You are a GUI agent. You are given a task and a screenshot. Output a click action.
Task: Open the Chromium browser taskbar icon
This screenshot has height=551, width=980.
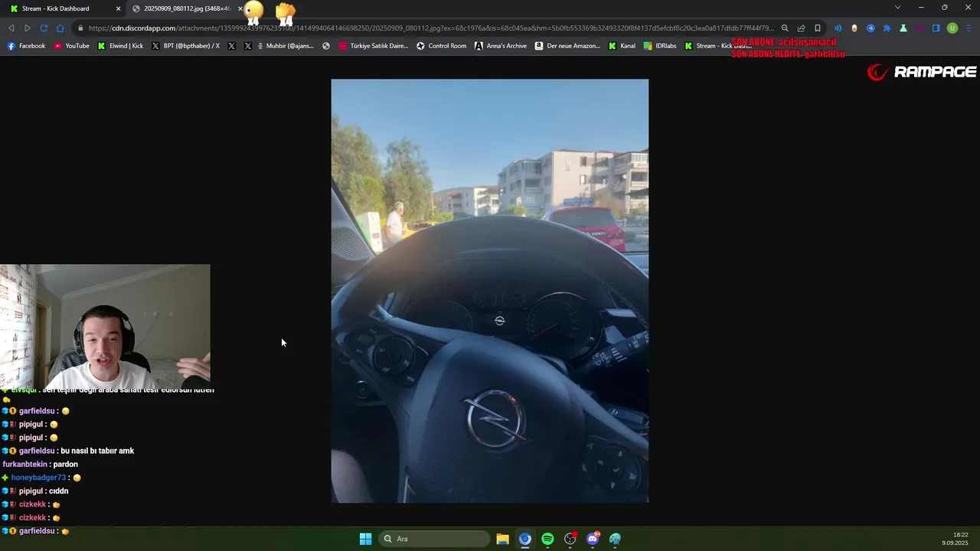tap(524, 539)
